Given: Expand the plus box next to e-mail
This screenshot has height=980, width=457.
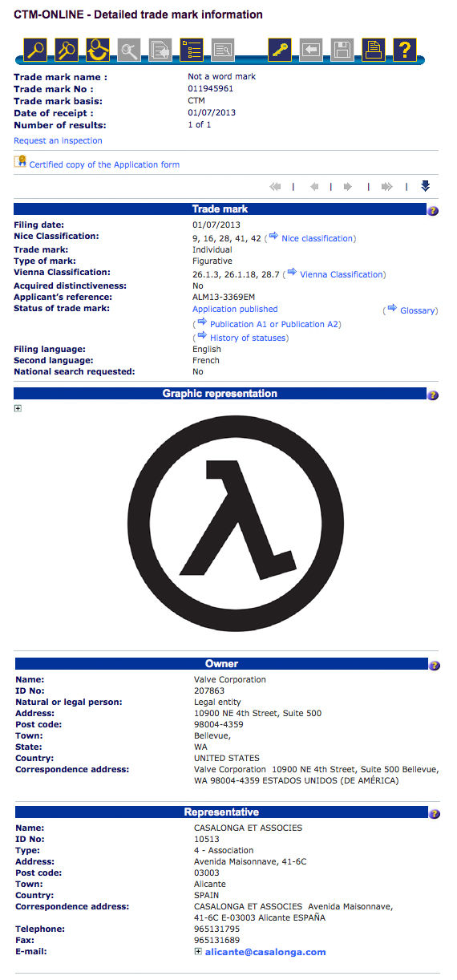Looking at the screenshot, I should click(x=198, y=951).
